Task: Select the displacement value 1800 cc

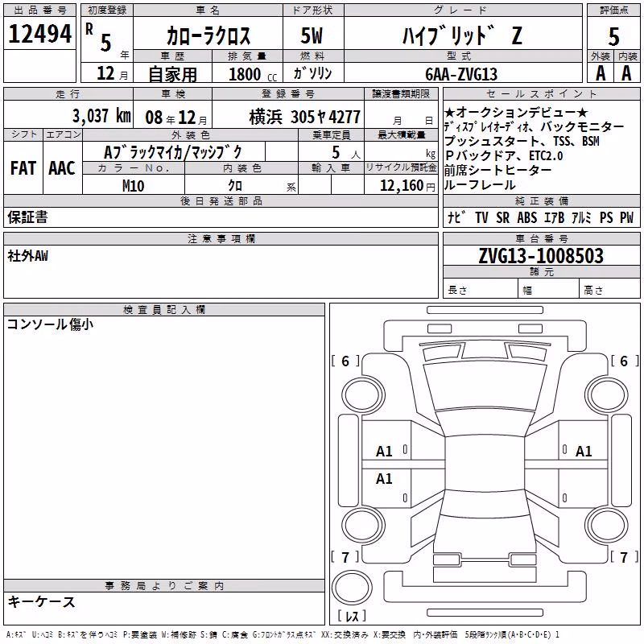Action: [x=253, y=74]
